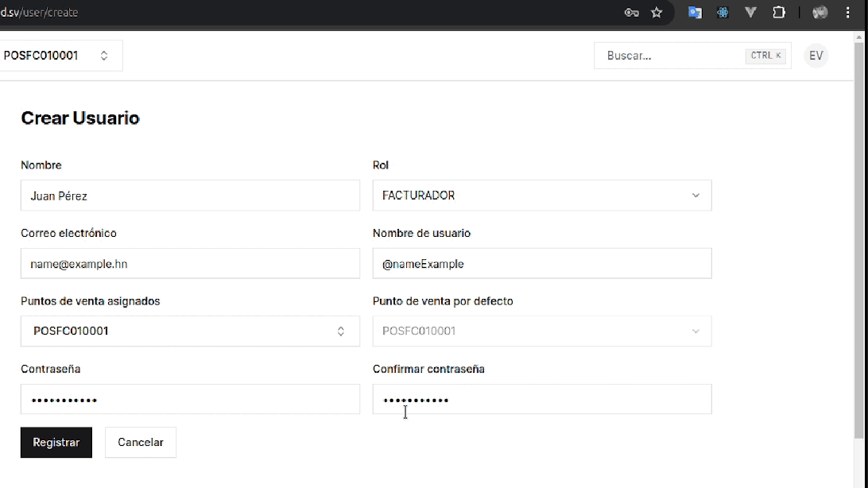Viewport: 868px width, 488px height.
Task: Open the Rol FACTURADOR dropdown
Action: click(541, 195)
